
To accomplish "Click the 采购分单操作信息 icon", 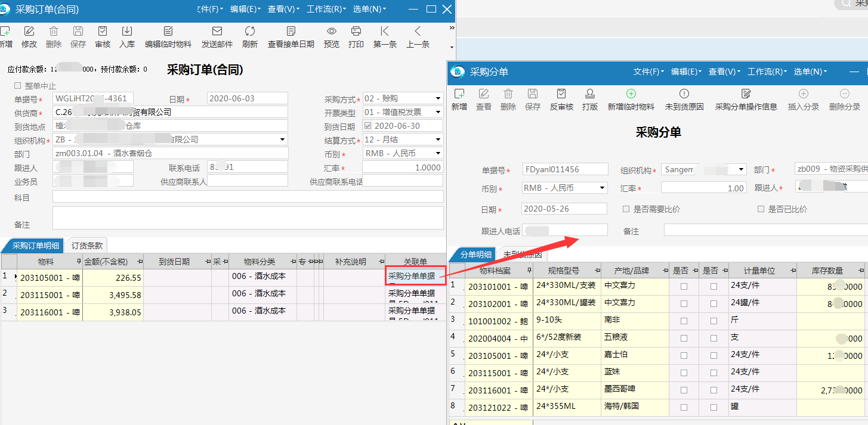I will [x=746, y=94].
